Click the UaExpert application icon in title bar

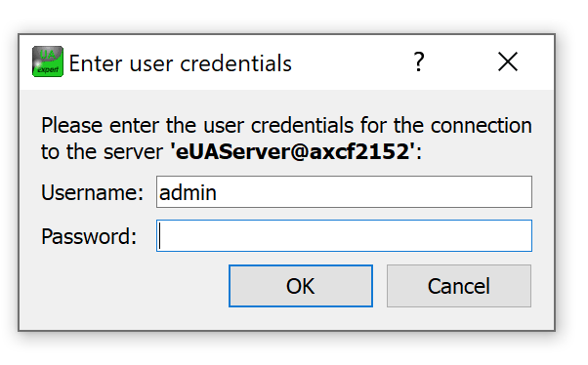[48, 61]
